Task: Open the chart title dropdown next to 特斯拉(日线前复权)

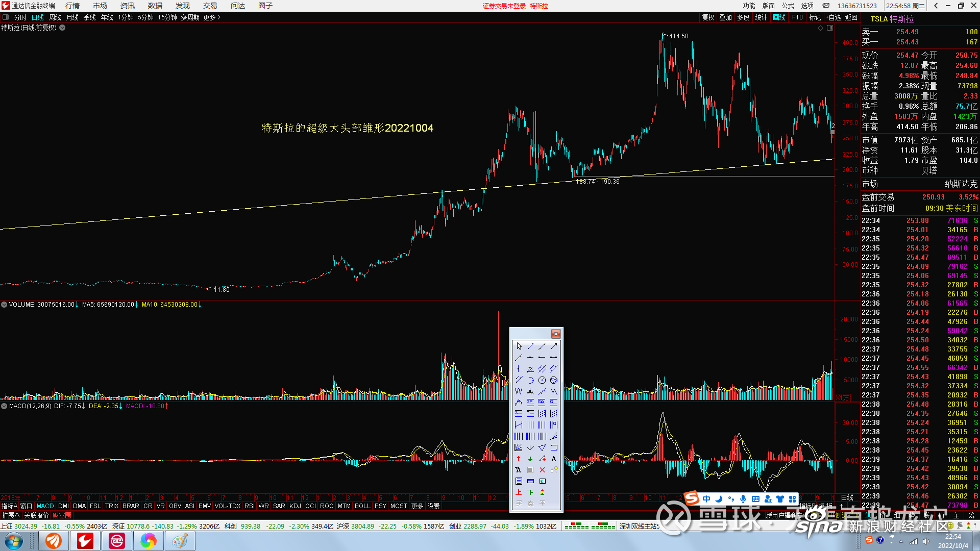Action: [x=62, y=28]
